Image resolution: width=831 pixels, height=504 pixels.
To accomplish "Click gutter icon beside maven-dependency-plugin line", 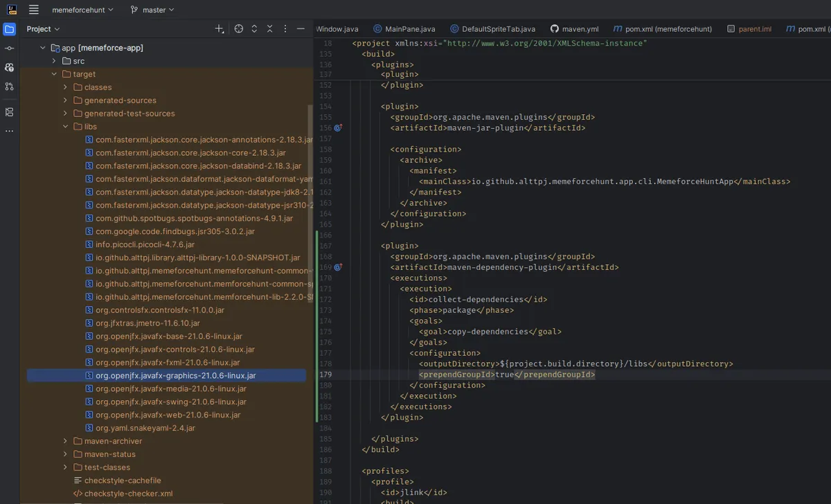I will pyautogui.click(x=338, y=267).
